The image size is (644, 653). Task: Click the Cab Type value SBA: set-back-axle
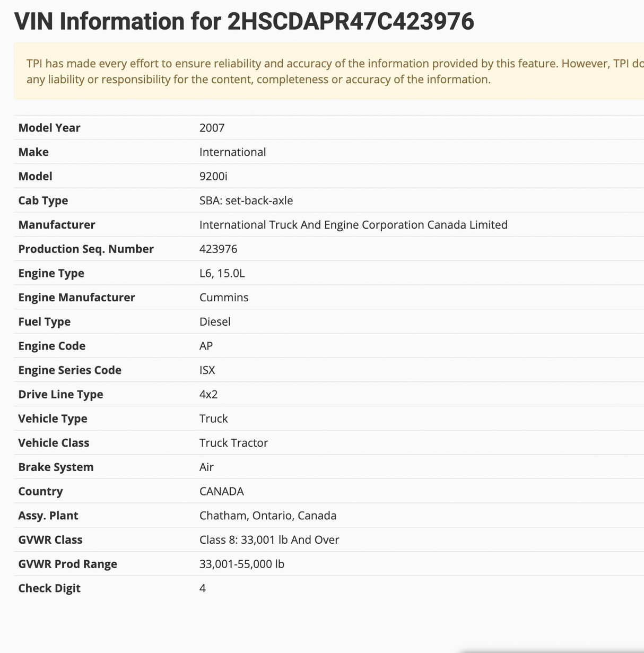246,201
